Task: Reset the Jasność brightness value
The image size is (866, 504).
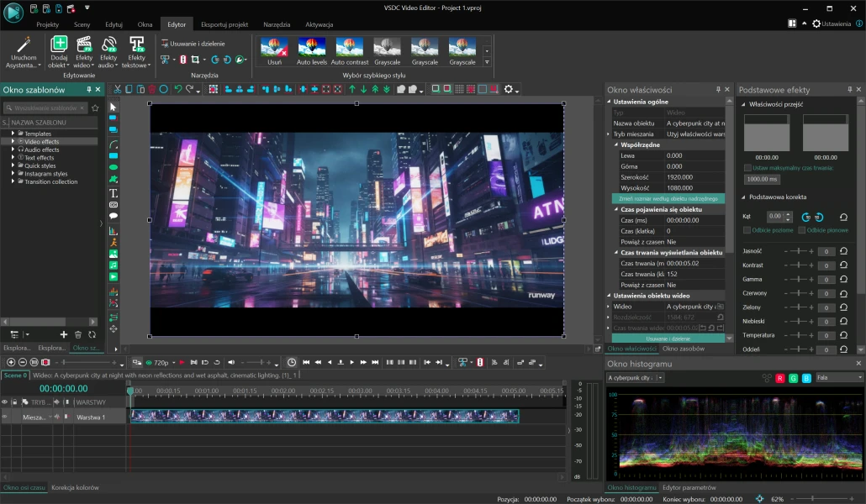Action: point(843,251)
